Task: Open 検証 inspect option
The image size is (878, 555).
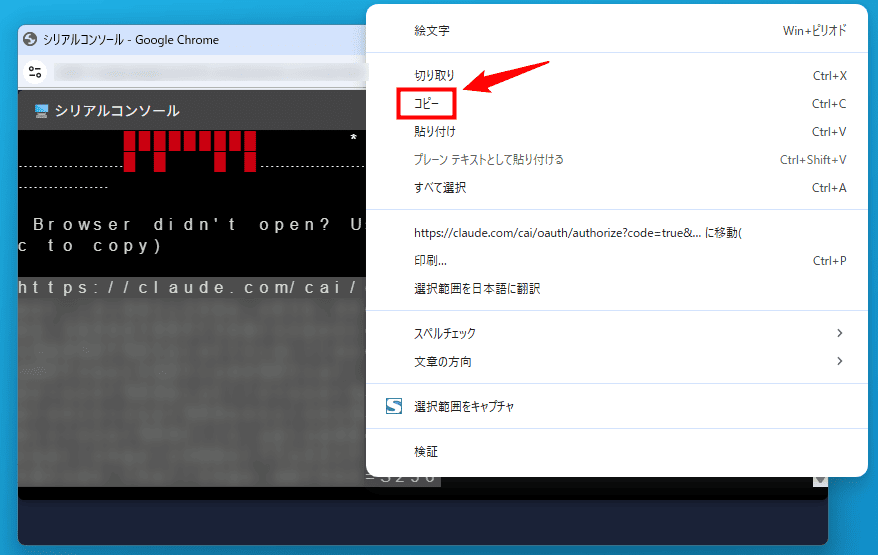Action: [617, 451]
